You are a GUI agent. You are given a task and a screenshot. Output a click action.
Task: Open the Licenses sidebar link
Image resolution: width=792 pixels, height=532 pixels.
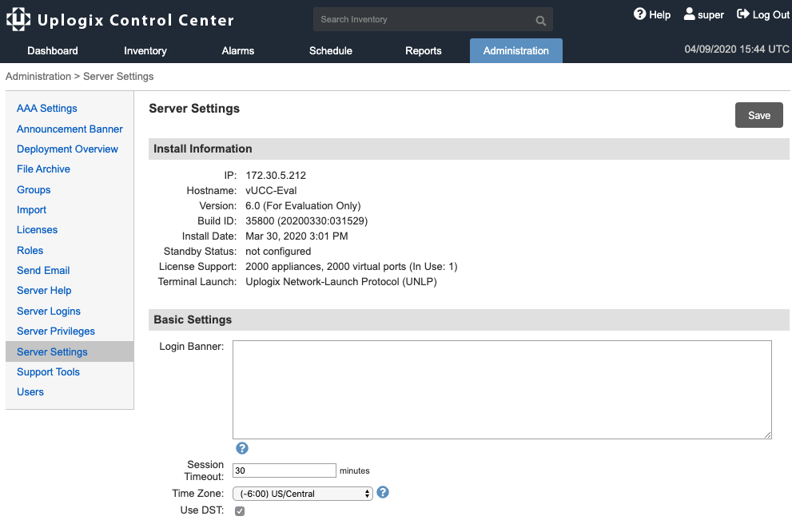point(37,230)
